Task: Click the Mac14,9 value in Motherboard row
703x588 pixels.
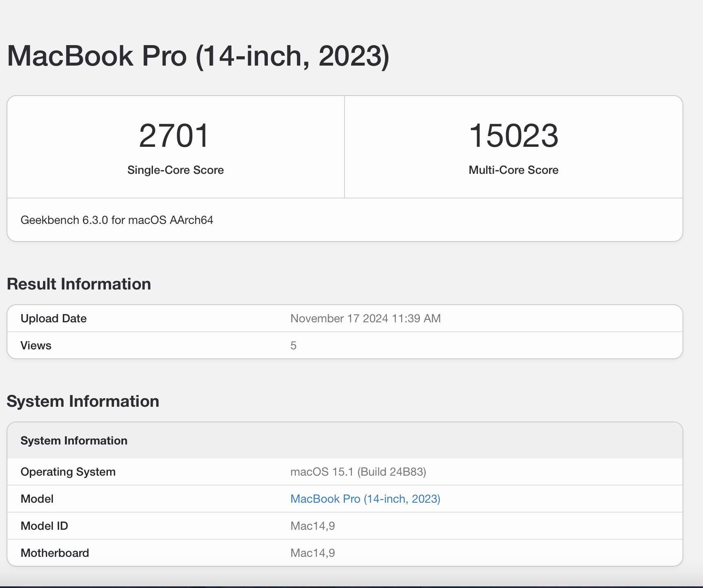Action: coord(313,553)
